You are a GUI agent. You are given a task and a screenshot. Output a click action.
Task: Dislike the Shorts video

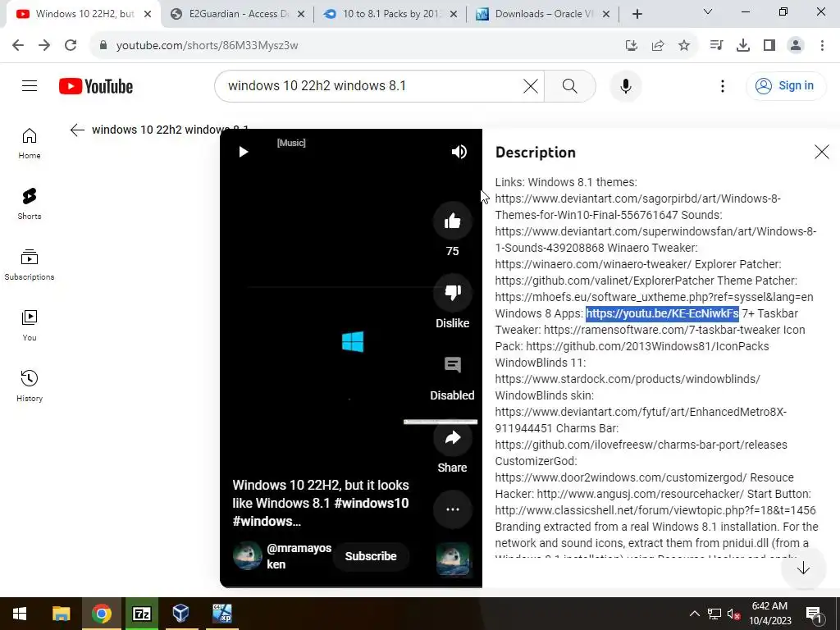tap(453, 293)
